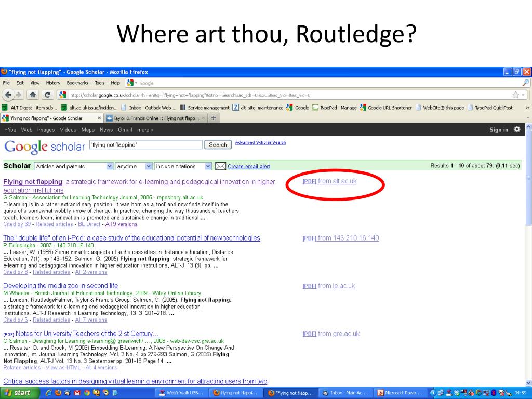Open 'Flying not flapping' article title link
This screenshot has width=532, height=399.
pos(139,186)
